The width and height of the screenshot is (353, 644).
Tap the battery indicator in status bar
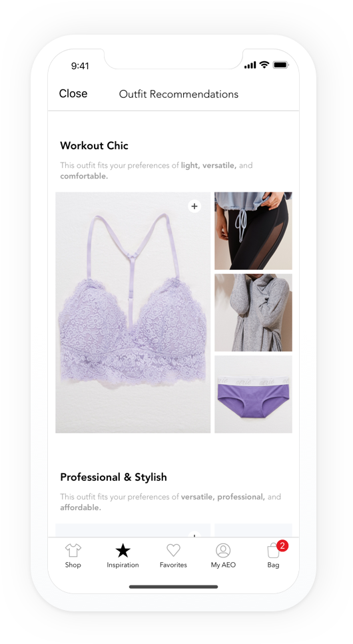(280, 65)
